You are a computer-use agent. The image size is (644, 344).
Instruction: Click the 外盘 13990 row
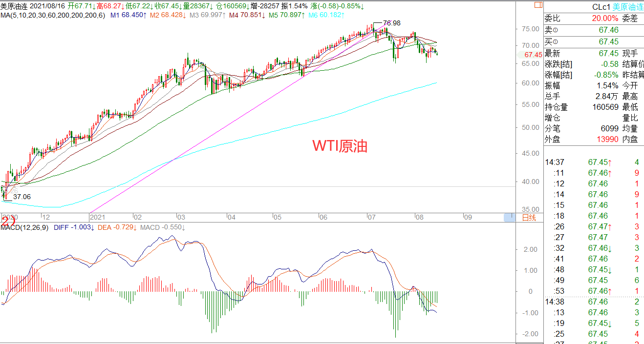point(581,140)
